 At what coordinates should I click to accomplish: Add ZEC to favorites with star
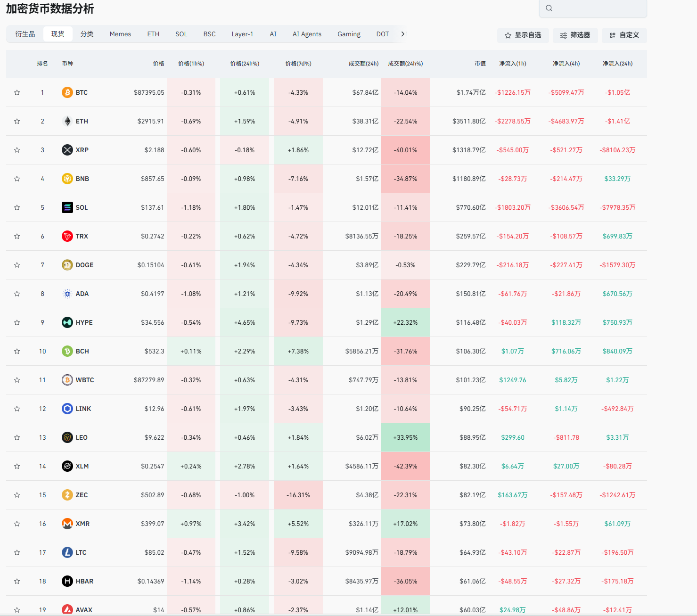pyautogui.click(x=17, y=495)
